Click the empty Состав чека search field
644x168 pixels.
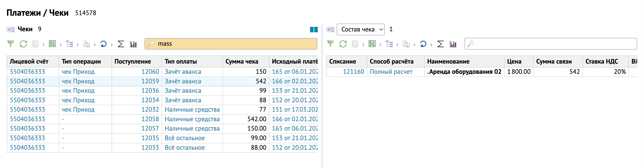click(x=551, y=44)
